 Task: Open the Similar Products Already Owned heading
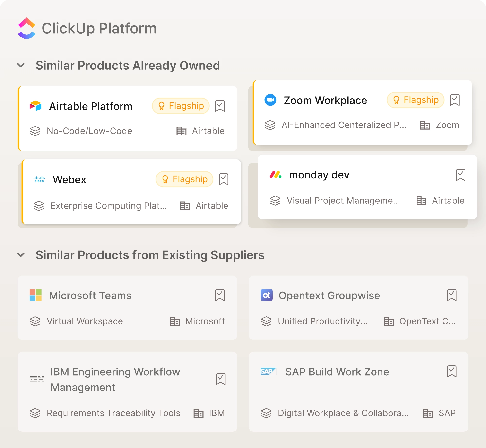(x=128, y=65)
